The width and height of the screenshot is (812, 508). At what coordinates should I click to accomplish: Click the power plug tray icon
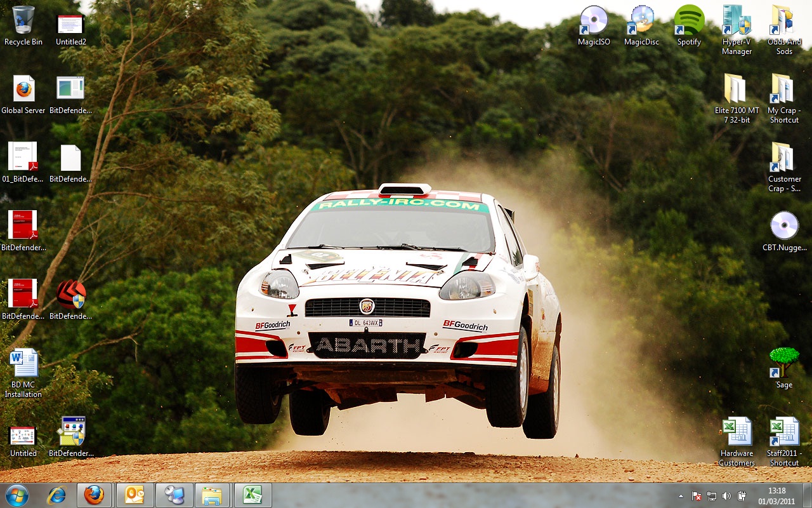pyautogui.click(x=742, y=496)
